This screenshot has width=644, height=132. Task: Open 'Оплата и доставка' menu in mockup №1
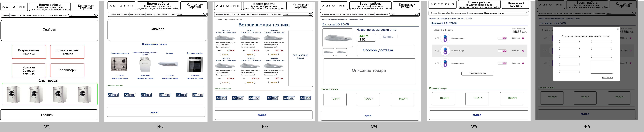[46, 15]
